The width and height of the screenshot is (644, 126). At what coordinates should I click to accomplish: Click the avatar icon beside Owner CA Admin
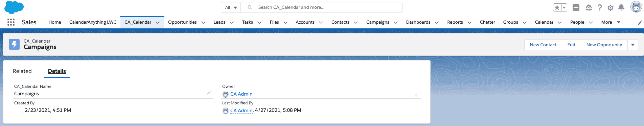(x=226, y=94)
